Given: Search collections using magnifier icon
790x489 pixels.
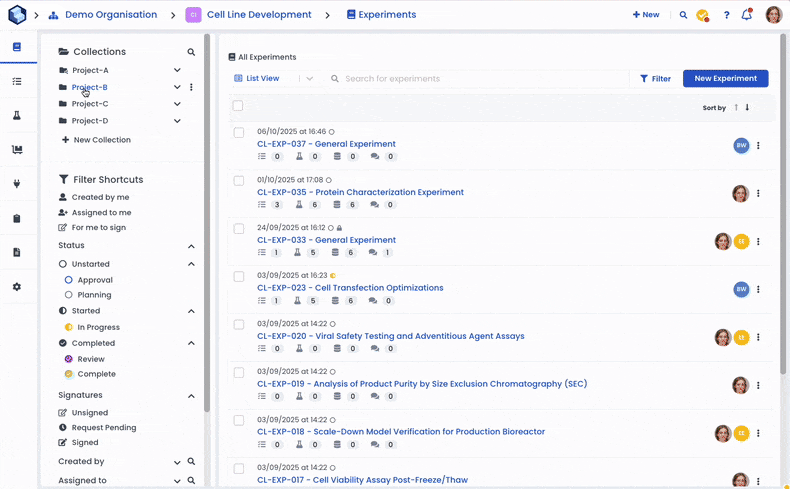Looking at the screenshot, I should click(x=191, y=52).
